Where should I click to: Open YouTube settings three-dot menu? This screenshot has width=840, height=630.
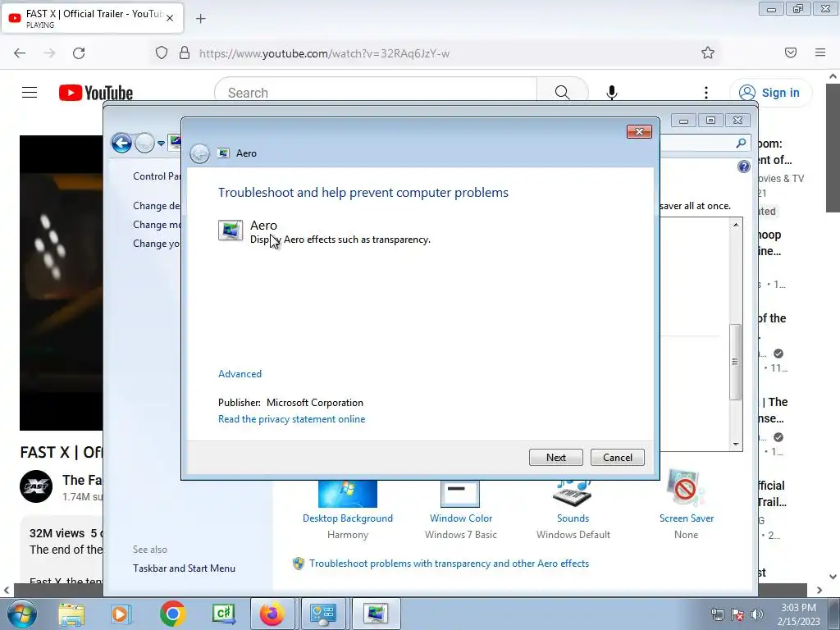coord(706,93)
